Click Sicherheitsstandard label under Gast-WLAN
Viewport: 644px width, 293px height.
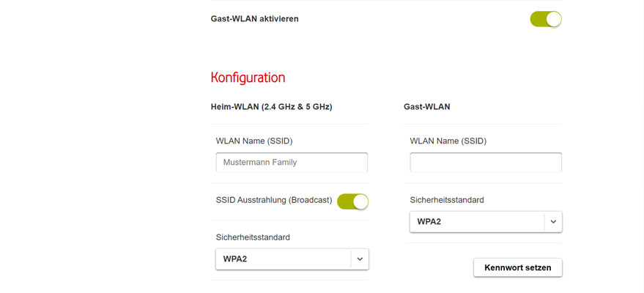447,200
